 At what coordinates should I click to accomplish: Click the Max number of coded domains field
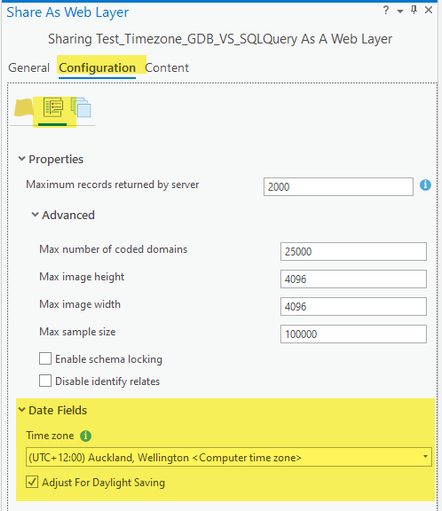353,252
